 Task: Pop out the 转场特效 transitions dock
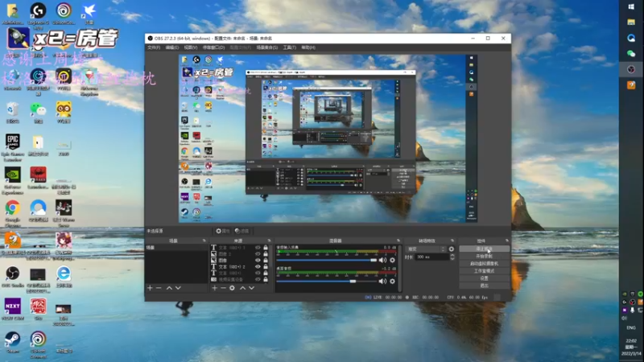452,241
